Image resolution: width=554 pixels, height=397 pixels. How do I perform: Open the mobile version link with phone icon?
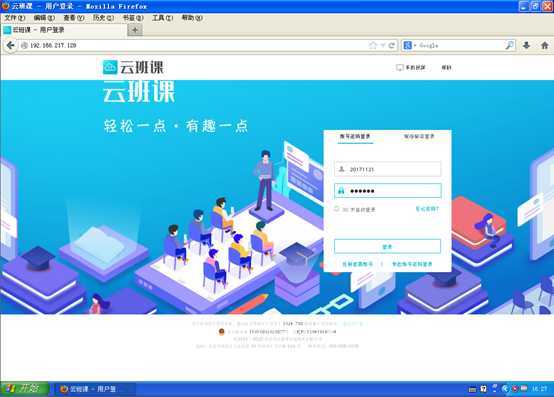point(411,67)
